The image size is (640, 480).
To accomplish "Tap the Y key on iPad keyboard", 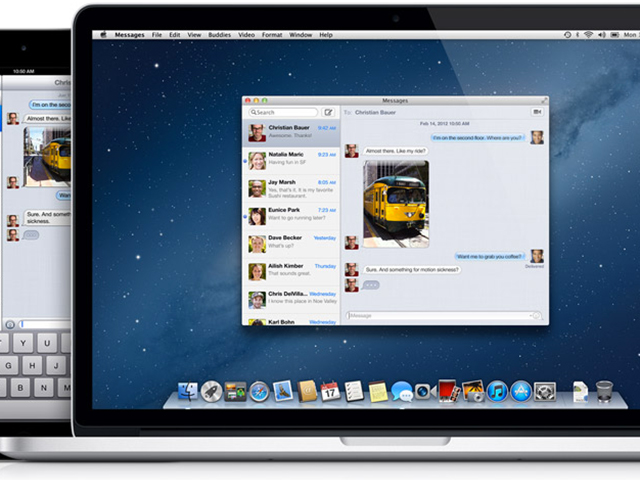I will tap(23, 343).
